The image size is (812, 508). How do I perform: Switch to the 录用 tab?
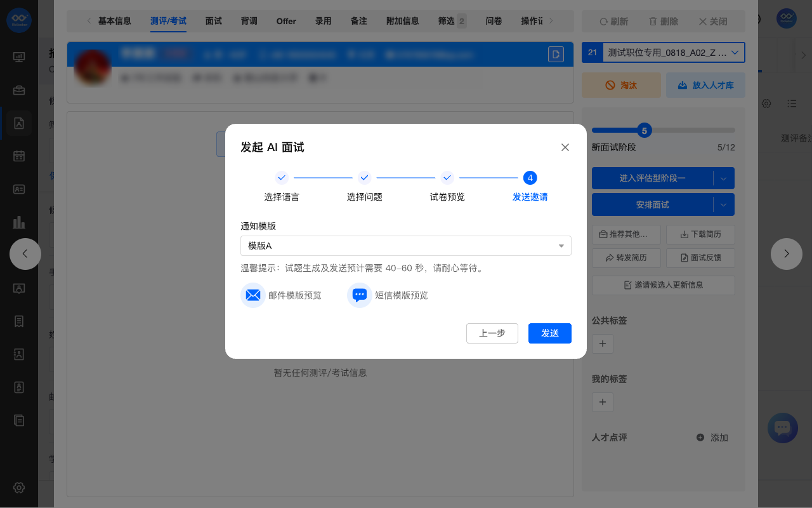[x=324, y=21]
